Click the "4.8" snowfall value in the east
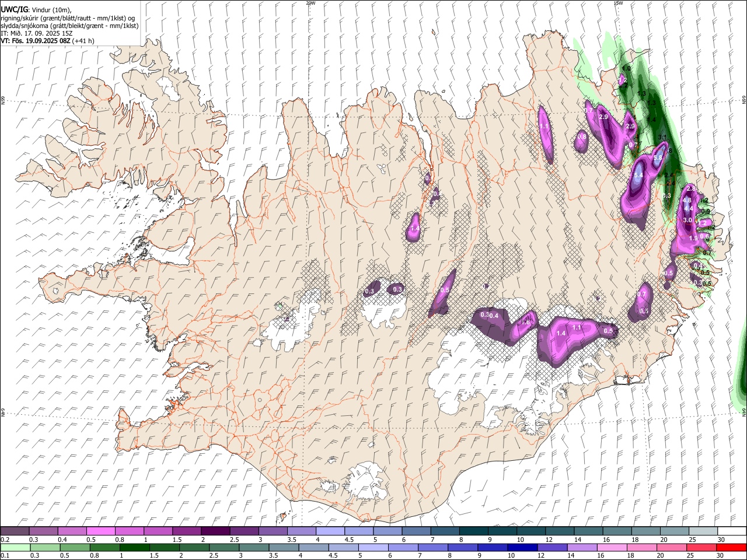This screenshot has width=747, height=560. [687, 200]
